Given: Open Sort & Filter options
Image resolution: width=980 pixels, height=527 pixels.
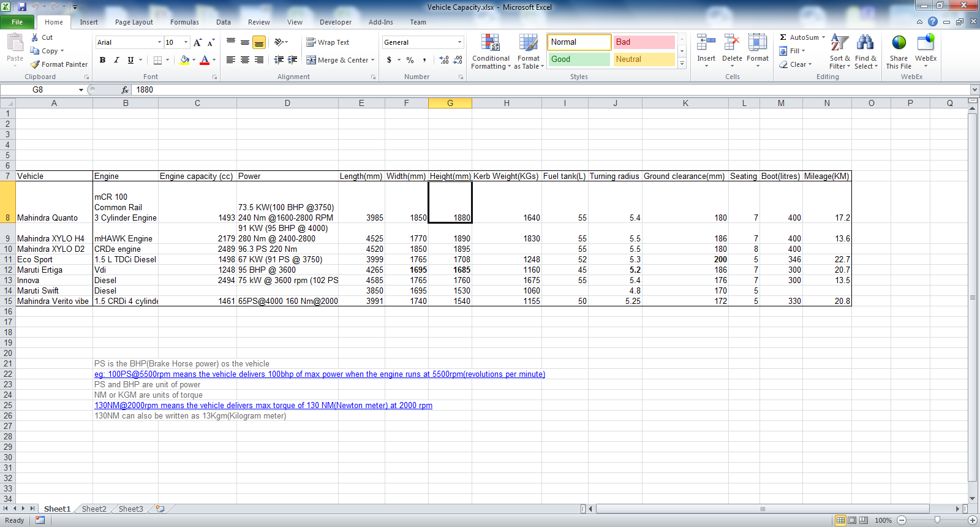Looking at the screenshot, I should tap(840, 52).
